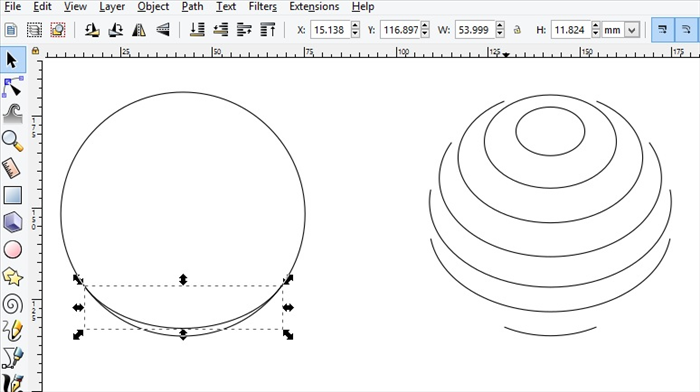Viewport: 700px width, 392px height.
Task: Activate the Node editing tool
Action: [x=12, y=87]
